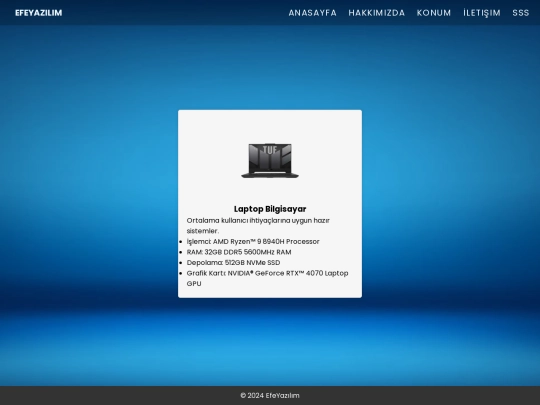
Task: Go to the HAKKIMIZDA page
Action: pyautogui.click(x=376, y=13)
